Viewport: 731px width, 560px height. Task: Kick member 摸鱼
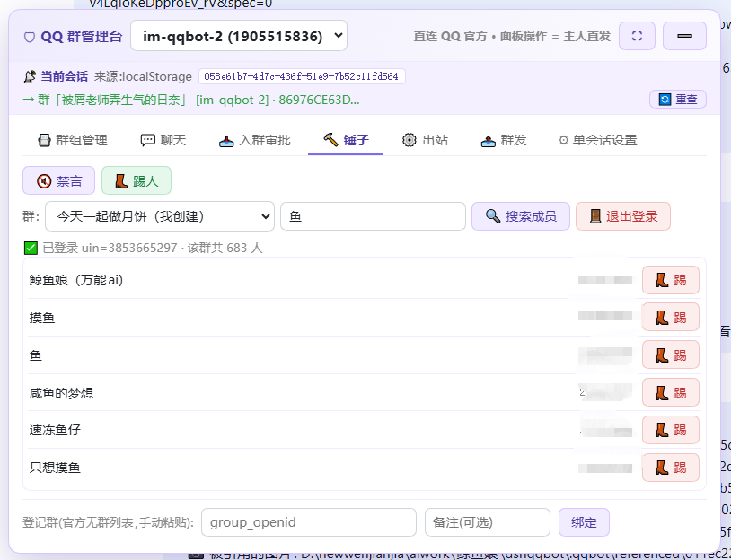click(671, 318)
